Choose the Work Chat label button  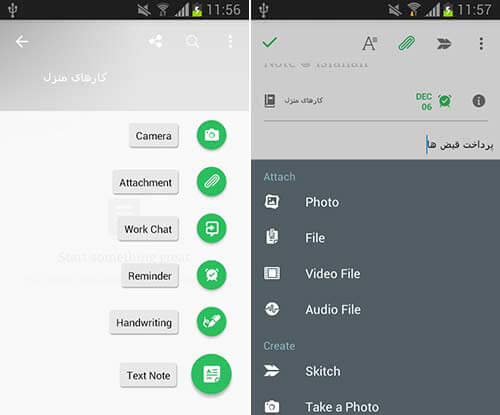148,229
